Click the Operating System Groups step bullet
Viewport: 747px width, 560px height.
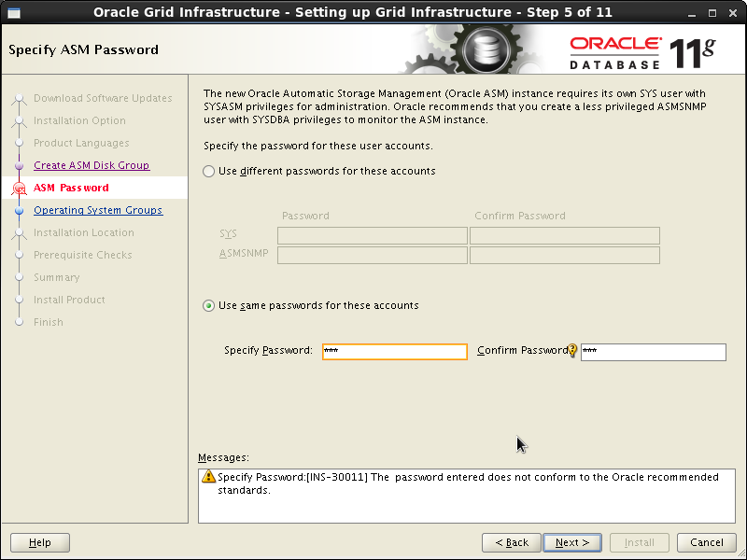coord(19,211)
